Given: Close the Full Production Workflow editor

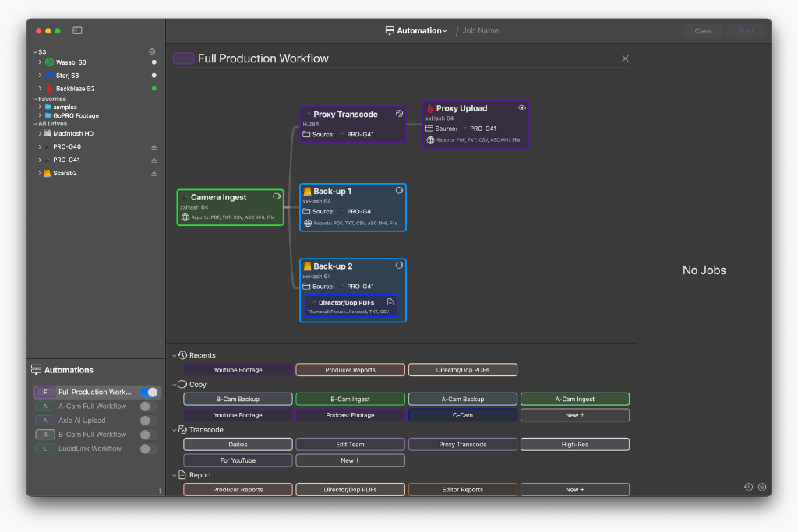Looking at the screenshot, I should [x=625, y=58].
